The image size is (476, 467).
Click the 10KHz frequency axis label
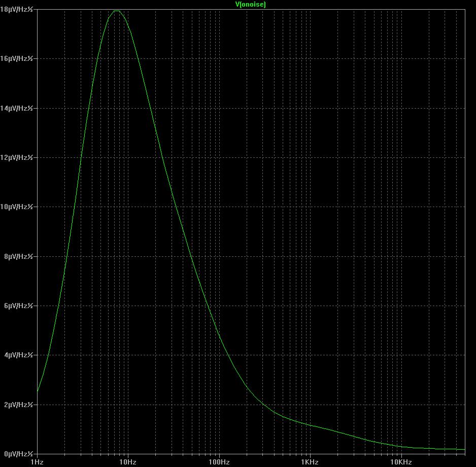coord(401,462)
